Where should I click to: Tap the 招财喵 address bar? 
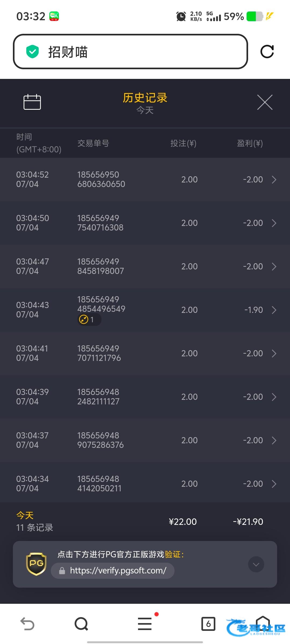[x=130, y=52]
